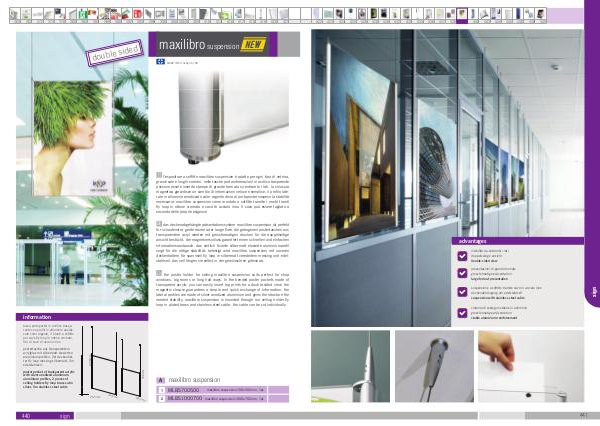Image resolution: width=600 pixels, height=426 pixels.
Task: Click the purple 'A' product group label
Action: pyautogui.click(x=161, y=380)
